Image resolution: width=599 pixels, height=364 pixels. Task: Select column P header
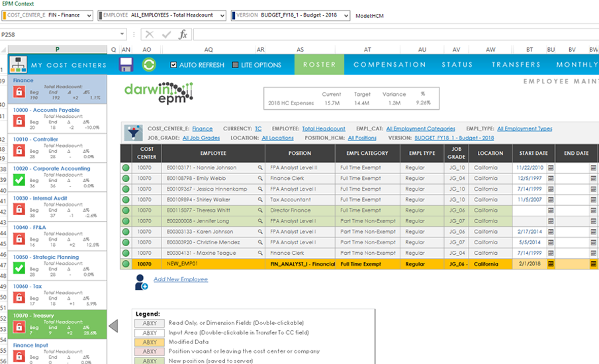(x=58, y=49)
